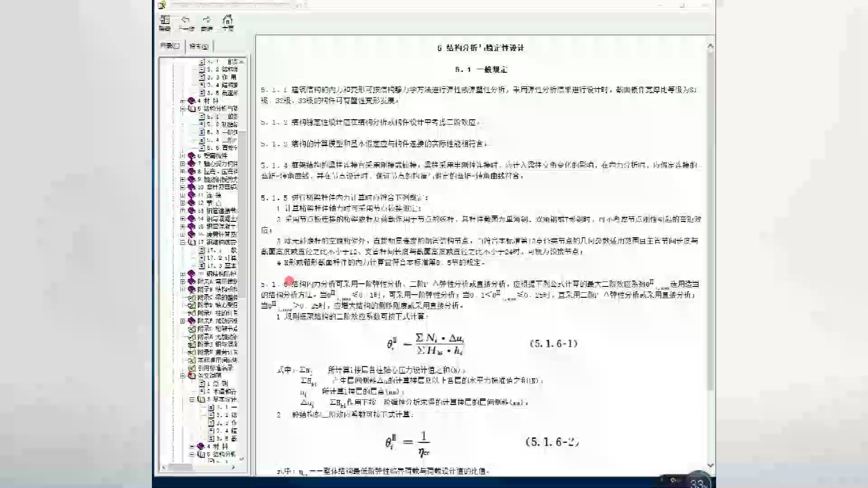
Task: Click tree panel scroll-down arrow
Action: point(242,459)
